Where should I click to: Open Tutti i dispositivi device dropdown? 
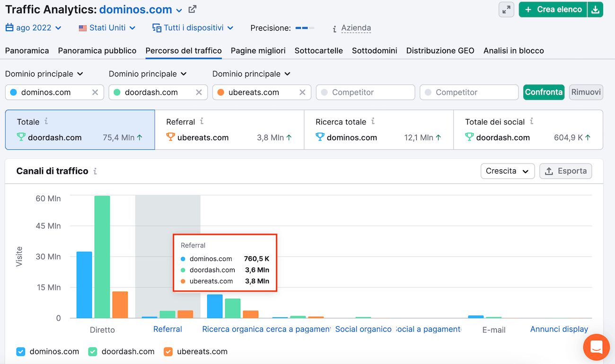193,28
